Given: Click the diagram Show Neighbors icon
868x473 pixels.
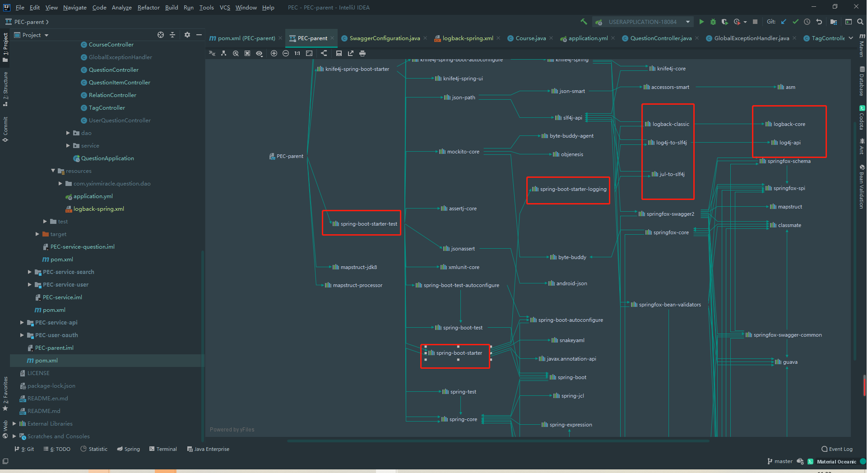Looking at the screenshot, I should point(224,53).
